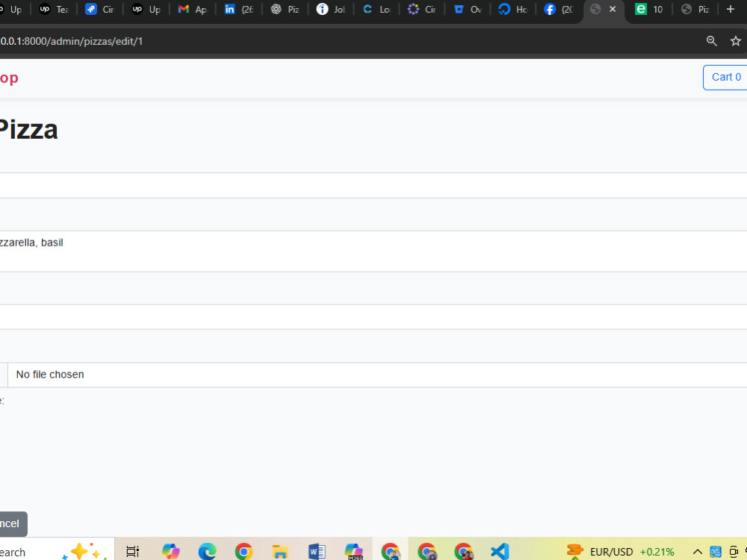Open File Explorer from the taskbar

click(280, 552)
